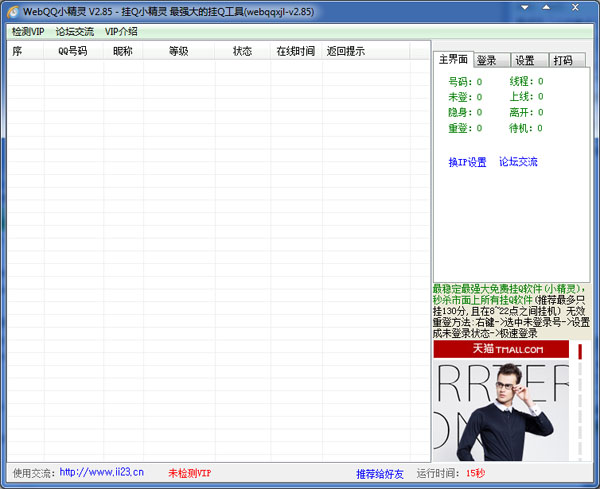This screenshot has height=489, width=600.
Task: Switch to the 打码 tab
Action: [x=567, y=60]
